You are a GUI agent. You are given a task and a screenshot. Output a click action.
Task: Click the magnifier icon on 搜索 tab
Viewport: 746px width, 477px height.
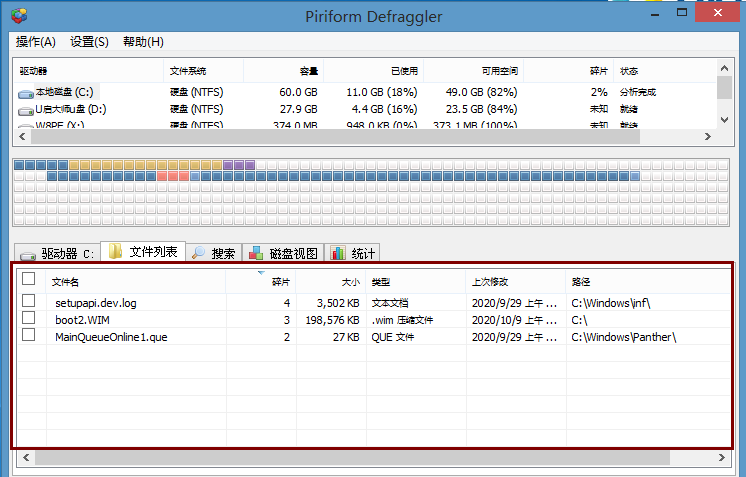click(x=198, y=253)
